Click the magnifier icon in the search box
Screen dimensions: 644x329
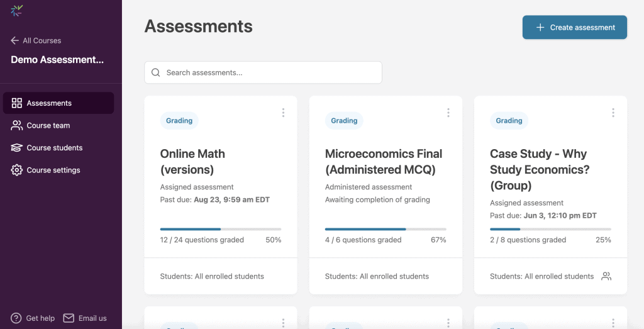[x=156, y=73]
